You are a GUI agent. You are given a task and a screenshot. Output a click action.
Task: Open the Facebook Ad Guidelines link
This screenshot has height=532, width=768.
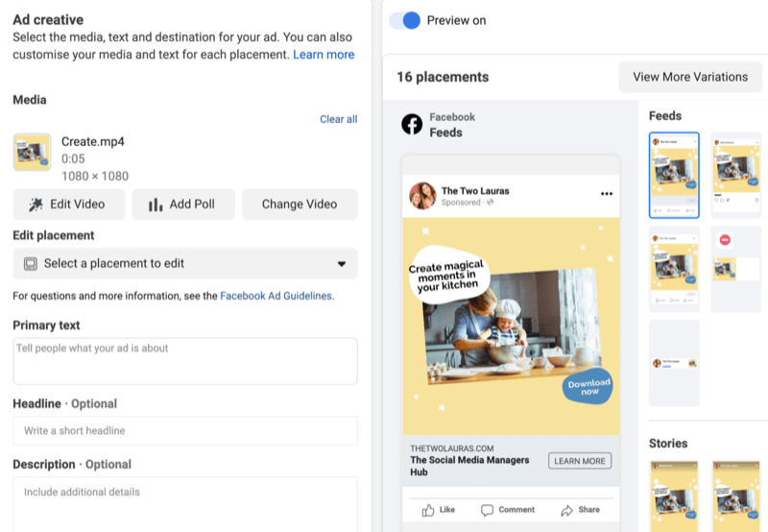(x=276, y=296)
